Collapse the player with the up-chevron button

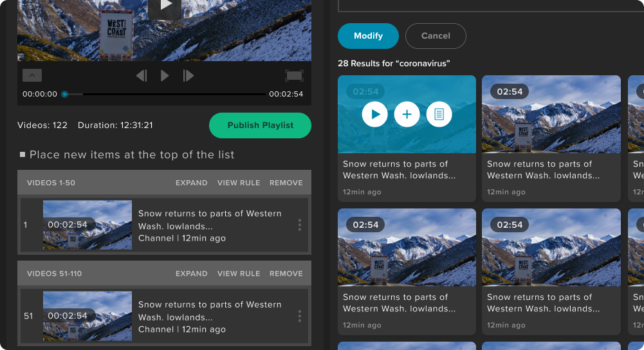coord(32,75)
